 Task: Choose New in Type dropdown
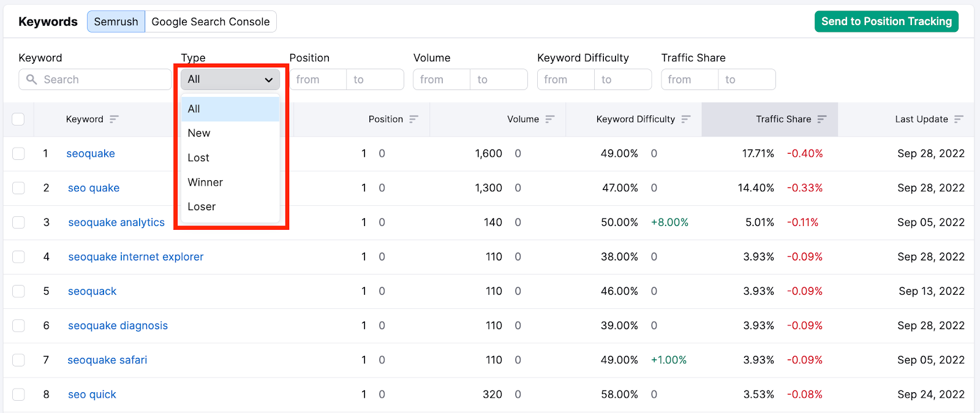pos(230,133)
